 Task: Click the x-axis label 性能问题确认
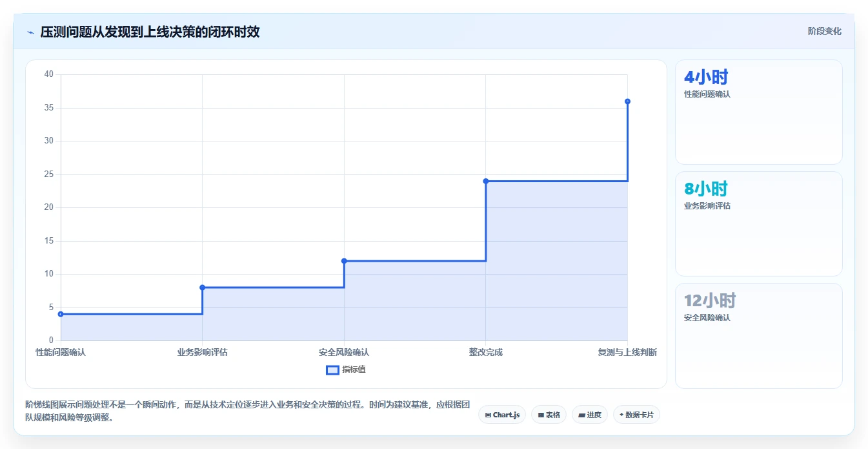click(61, 353)
